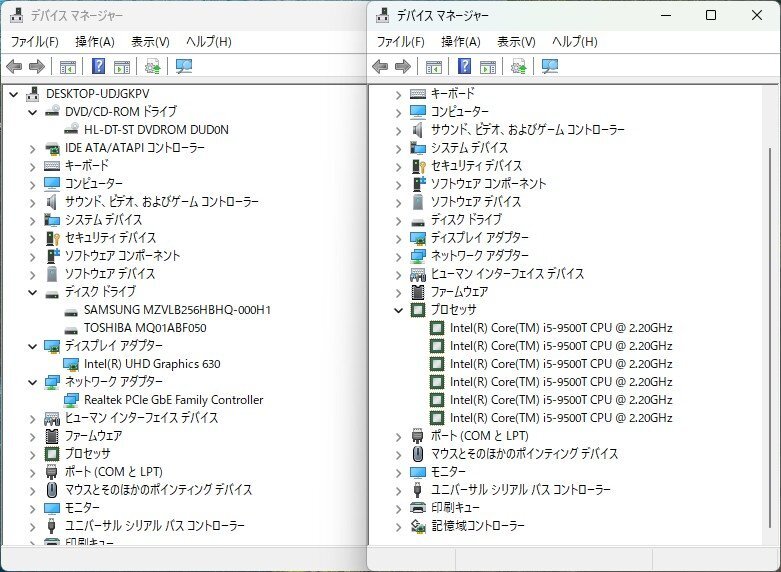781x572 pixels.
Task: Select ユニバーサル シリアル バス コントローラー in right window
Action: [x=521, y=489]
